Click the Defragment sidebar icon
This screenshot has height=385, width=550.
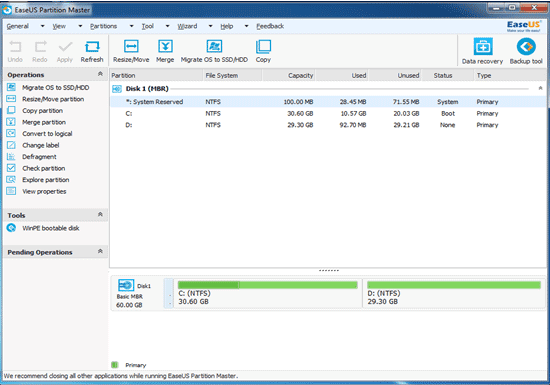pyautogui.click(x=11, y=157)
